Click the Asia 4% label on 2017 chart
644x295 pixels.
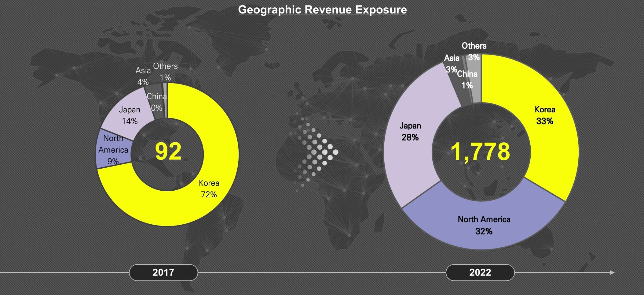point(143,76)
